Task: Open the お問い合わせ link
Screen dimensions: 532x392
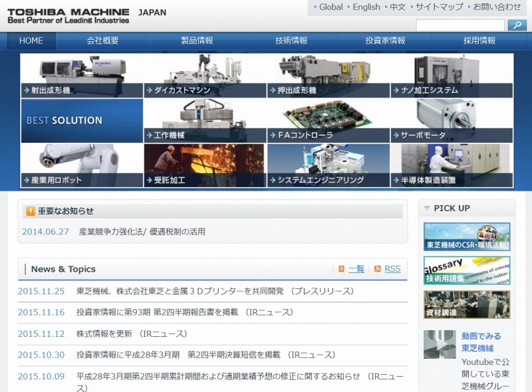Action: pos(497,7)
